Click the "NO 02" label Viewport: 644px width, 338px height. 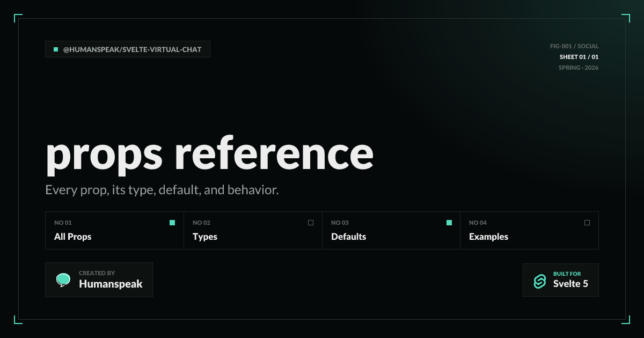pyautogui.click(x=201, y=223)
